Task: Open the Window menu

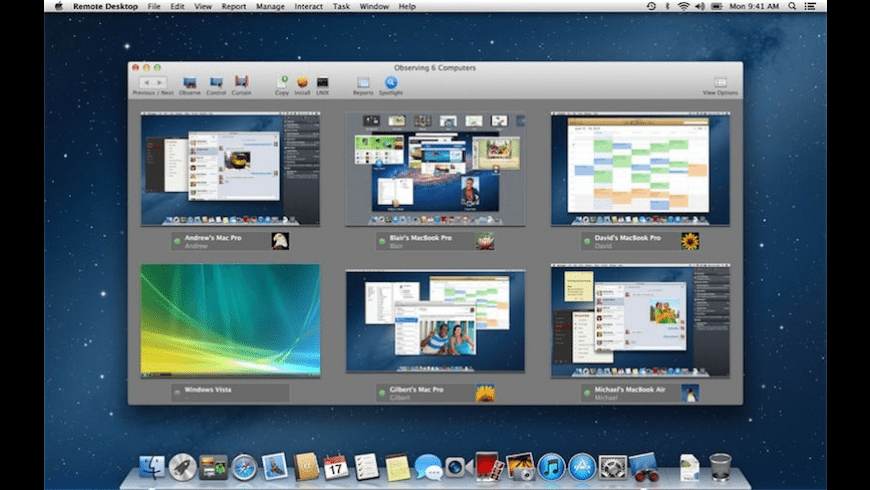Action: click(x=374, y=6)
